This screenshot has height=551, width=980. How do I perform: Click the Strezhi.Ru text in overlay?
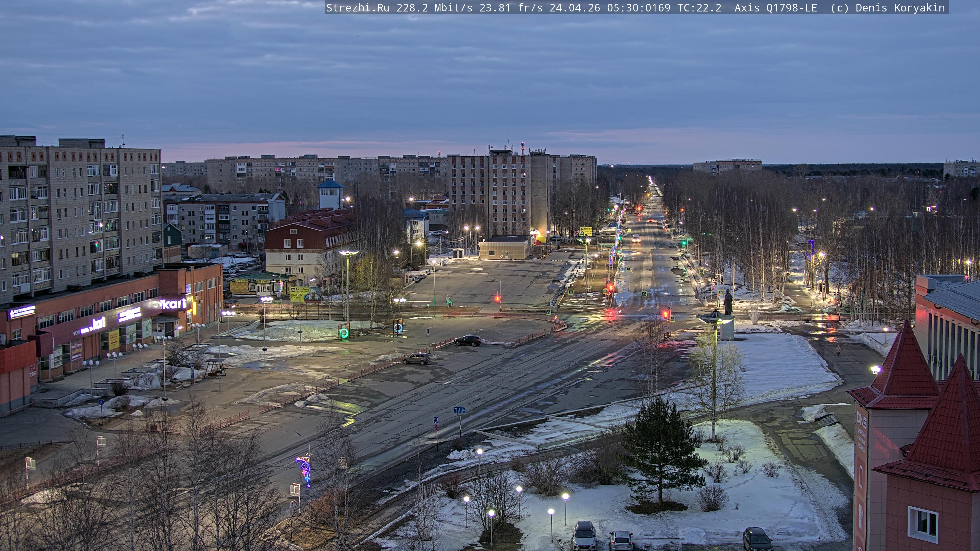coord(358,8)
